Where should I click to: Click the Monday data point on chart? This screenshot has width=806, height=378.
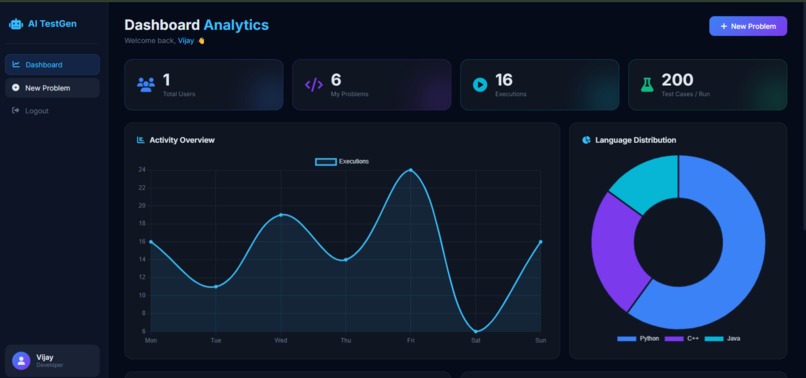[151, 242]
